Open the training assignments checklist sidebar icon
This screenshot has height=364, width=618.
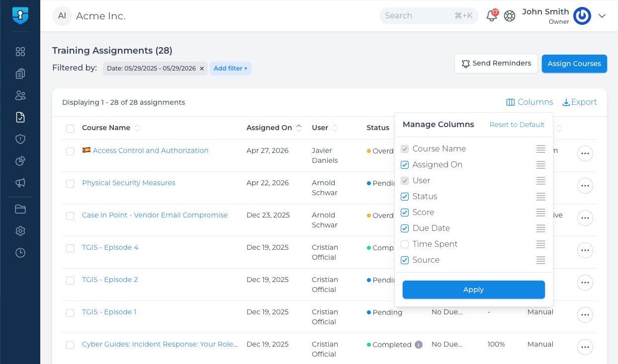coord(20,117)
